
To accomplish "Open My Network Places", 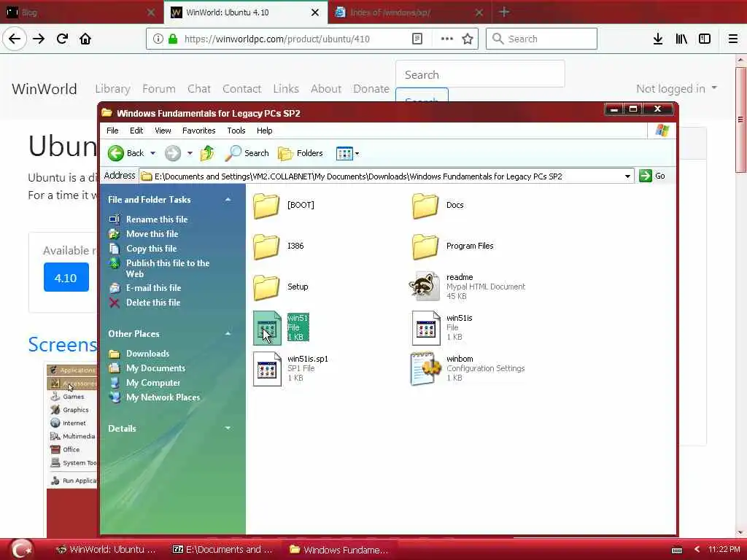I will tap(163, 397).
